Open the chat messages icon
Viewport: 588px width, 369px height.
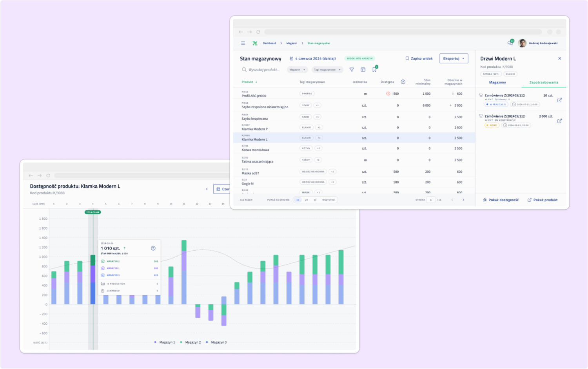510,43
